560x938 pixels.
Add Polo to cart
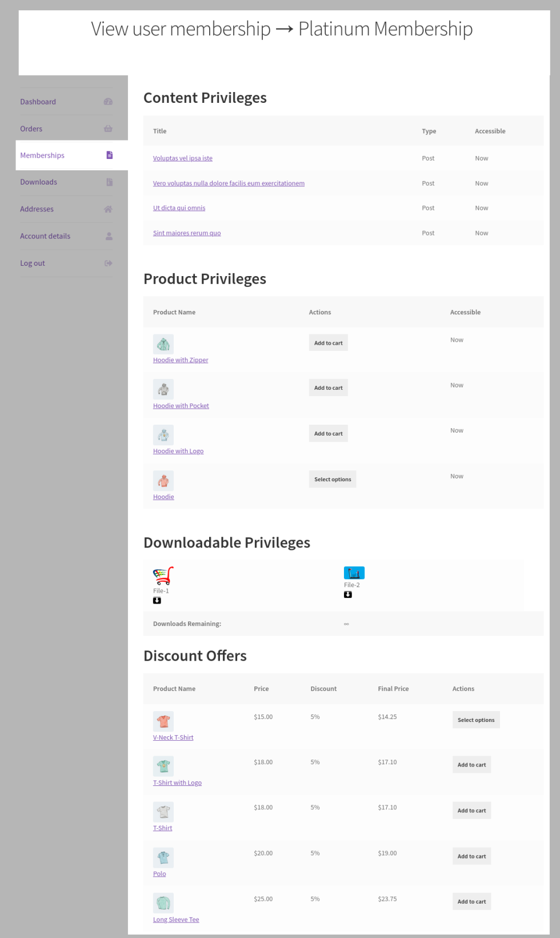tap(471, 856)
